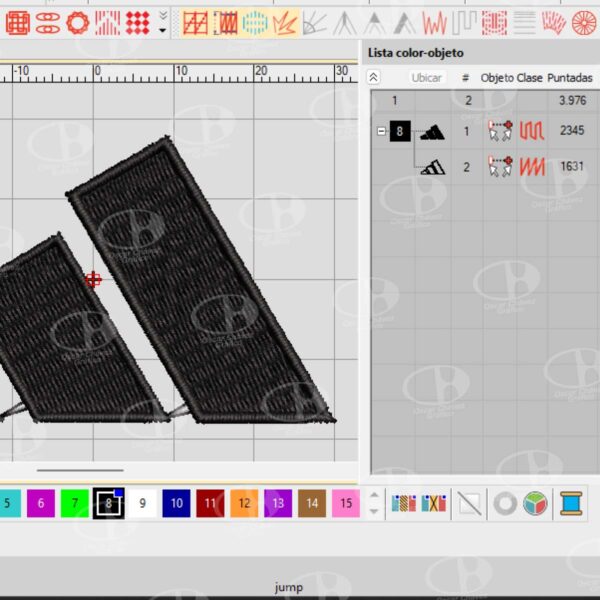Toggle the highlighted jagged-edge effect icon
This screenshot has height=600, width=600.
[x=285, y=23]
